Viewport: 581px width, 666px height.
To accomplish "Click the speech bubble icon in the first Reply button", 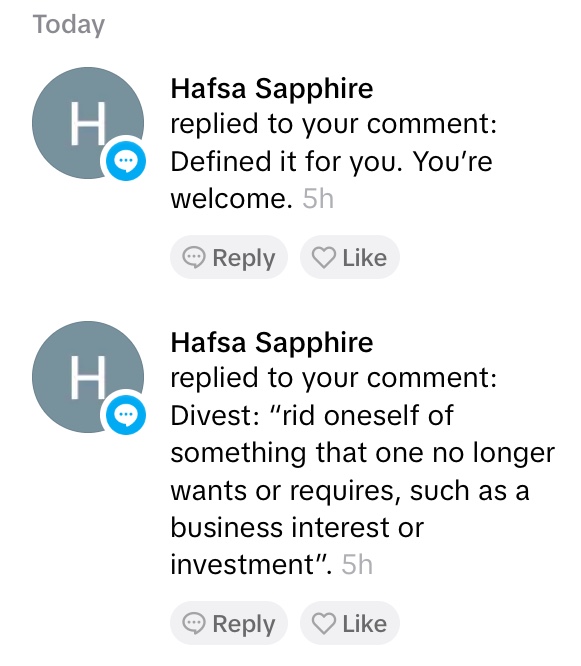I will 194,257.
